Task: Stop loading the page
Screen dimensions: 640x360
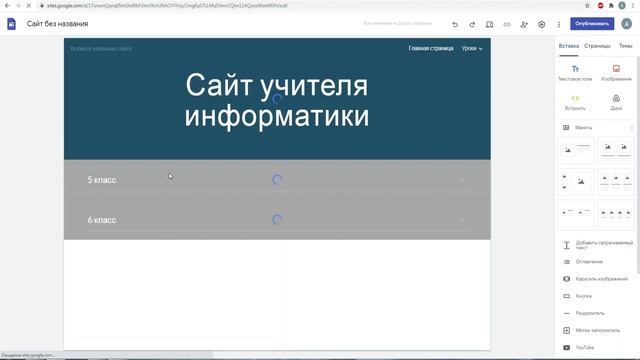Action: pyautogui.click(x=29, y=6)
